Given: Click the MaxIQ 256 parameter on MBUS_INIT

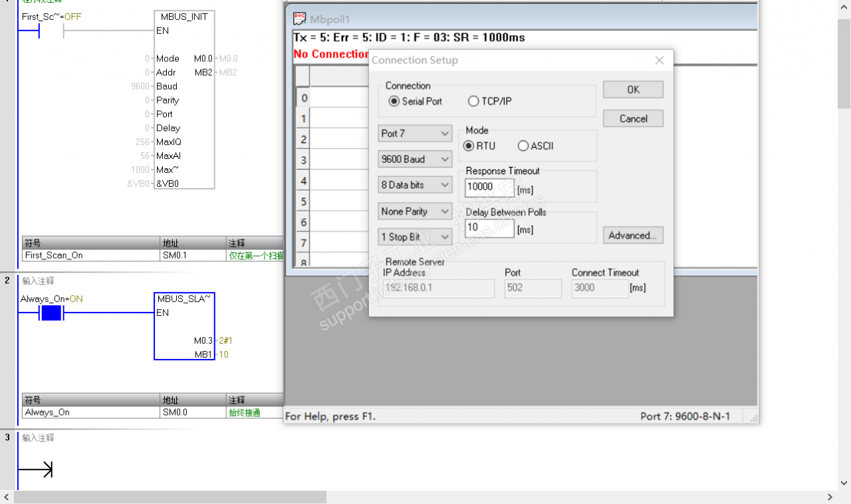Looking at the screenshot, I should (143, 142).
